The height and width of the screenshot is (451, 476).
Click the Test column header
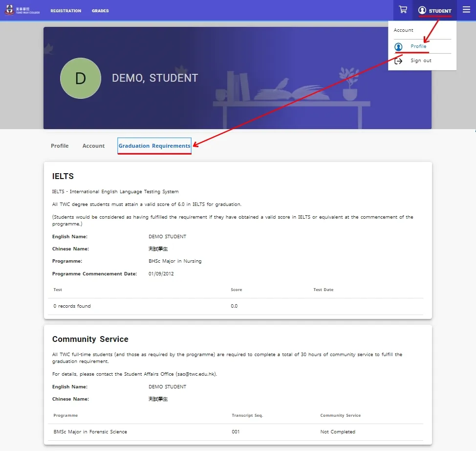58,290
